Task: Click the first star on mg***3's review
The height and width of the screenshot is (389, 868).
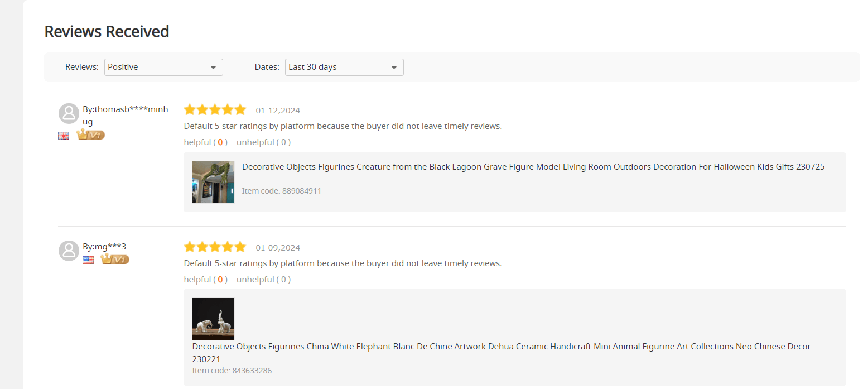Action: [189, 246]
